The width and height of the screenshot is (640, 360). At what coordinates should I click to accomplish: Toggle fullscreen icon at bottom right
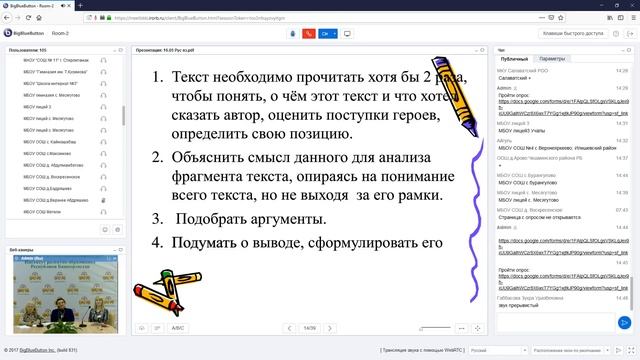point(631,350)
